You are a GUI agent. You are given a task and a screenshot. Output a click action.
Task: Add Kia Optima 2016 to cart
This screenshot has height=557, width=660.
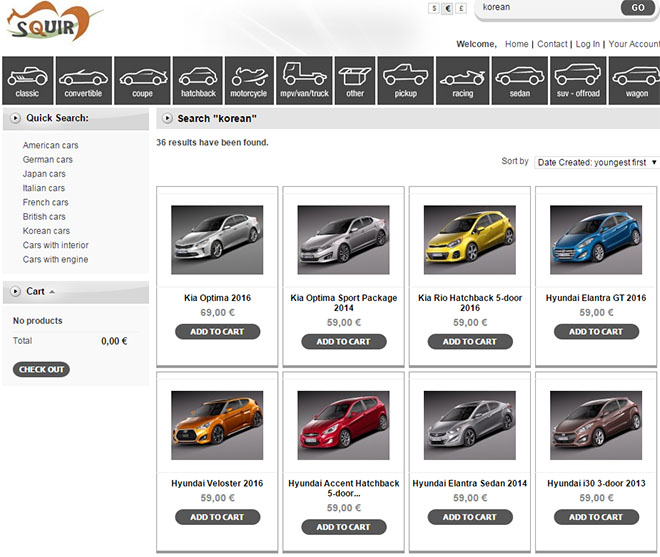coord(217,332)
